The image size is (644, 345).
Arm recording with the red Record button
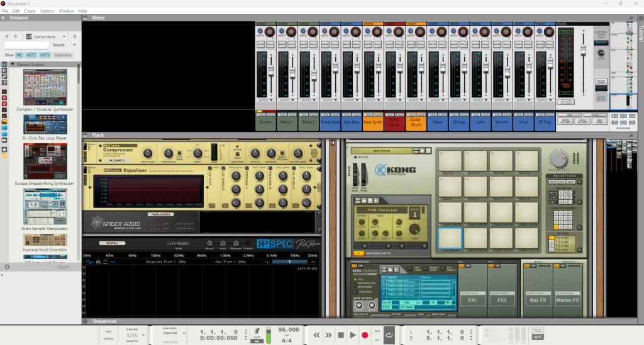(x=365, y=335)
